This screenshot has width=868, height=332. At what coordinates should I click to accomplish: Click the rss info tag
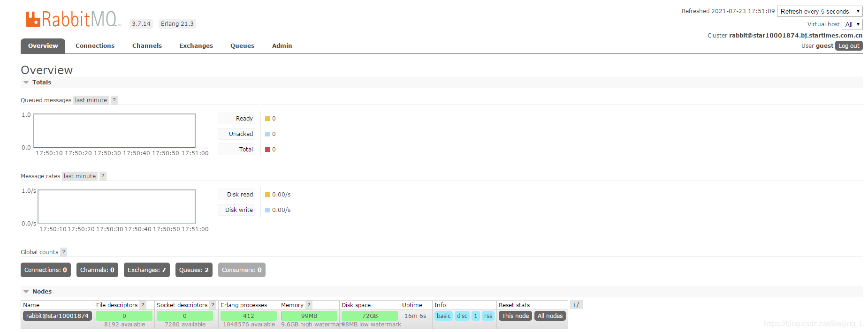coord(488,316)
